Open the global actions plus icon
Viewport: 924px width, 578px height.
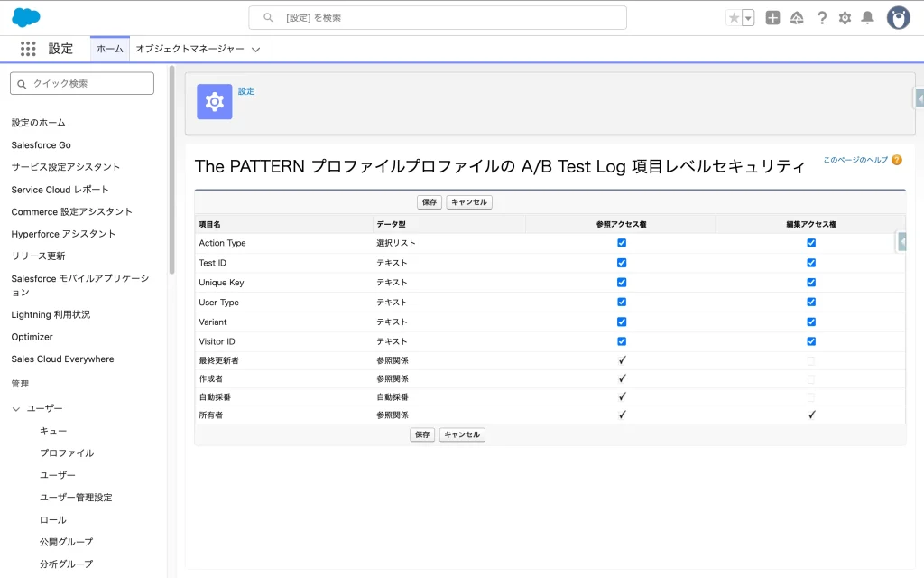coord(772,18)
